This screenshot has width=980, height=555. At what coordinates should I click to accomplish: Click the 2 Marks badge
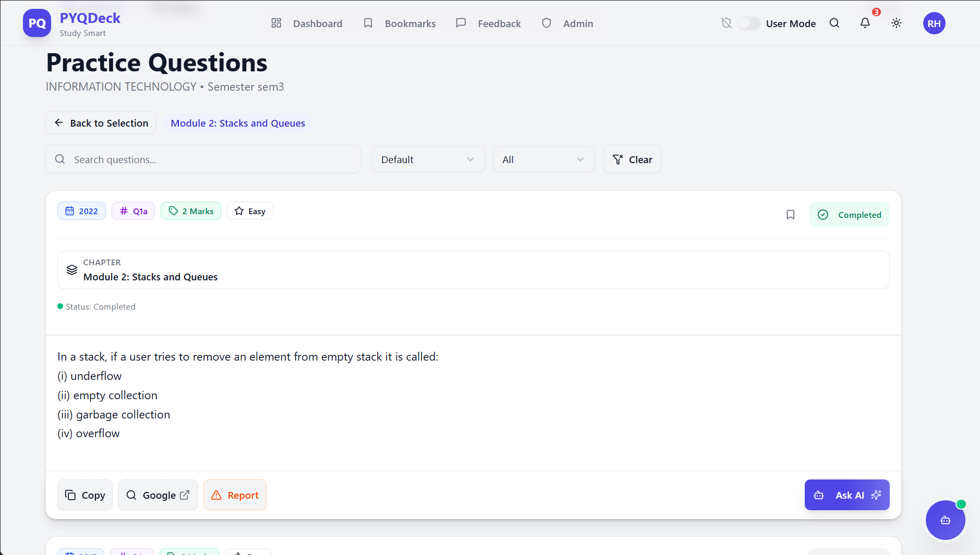191,211
